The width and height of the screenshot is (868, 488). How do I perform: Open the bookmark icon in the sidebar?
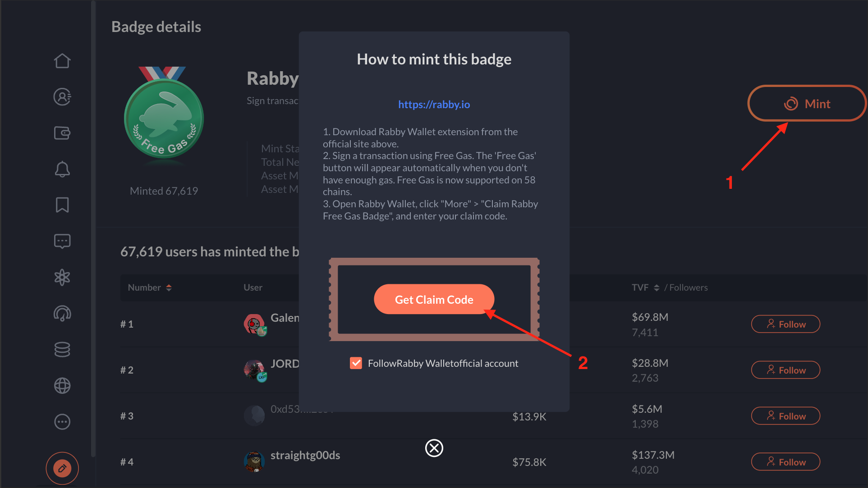coord(62,205)
